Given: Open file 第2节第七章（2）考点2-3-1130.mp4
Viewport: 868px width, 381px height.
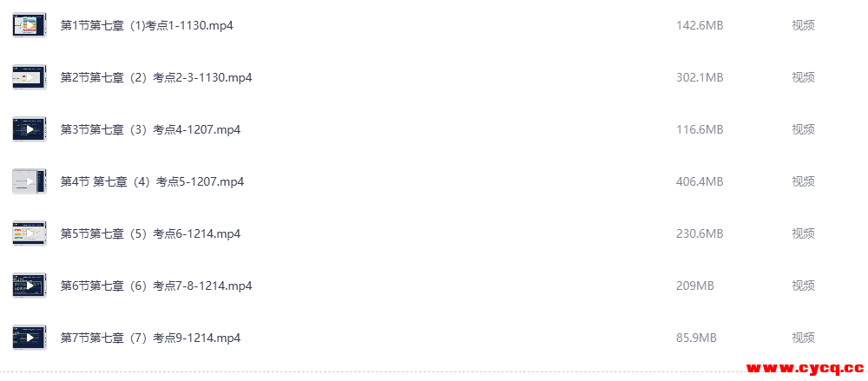Looking at the screenshot, I should pyautogui.click(x=156, y=77).
